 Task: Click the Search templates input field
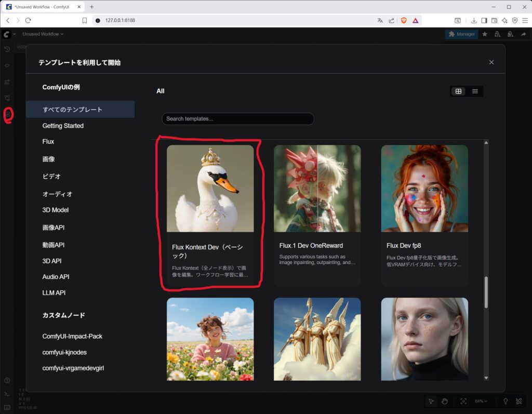point(238,119)
